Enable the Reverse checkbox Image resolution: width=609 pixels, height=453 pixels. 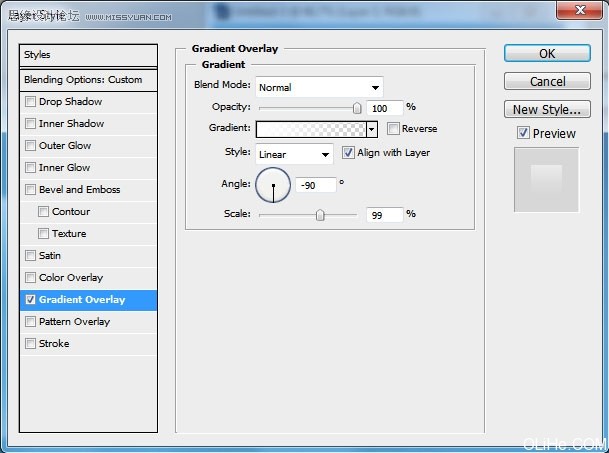point(393,128)
